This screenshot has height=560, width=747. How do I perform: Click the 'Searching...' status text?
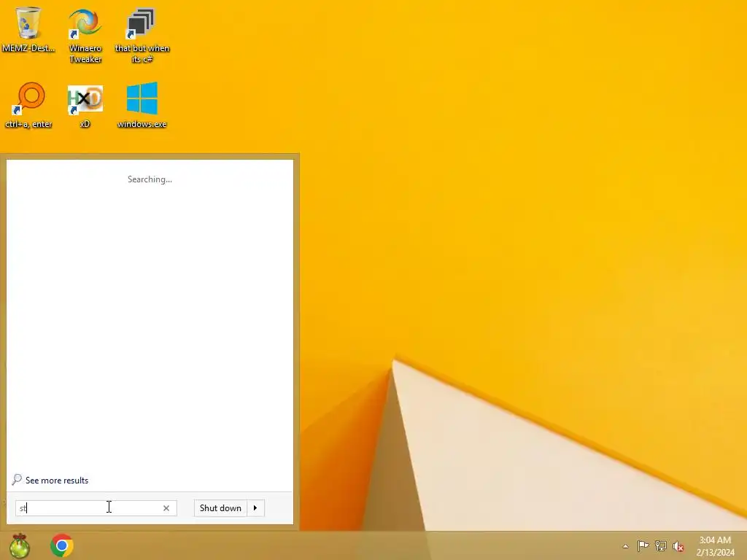150,179
